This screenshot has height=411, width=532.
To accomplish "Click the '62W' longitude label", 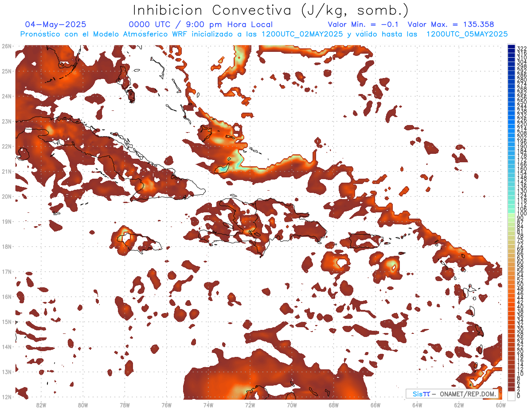I will pyautogui.click(x=459, y=405).
